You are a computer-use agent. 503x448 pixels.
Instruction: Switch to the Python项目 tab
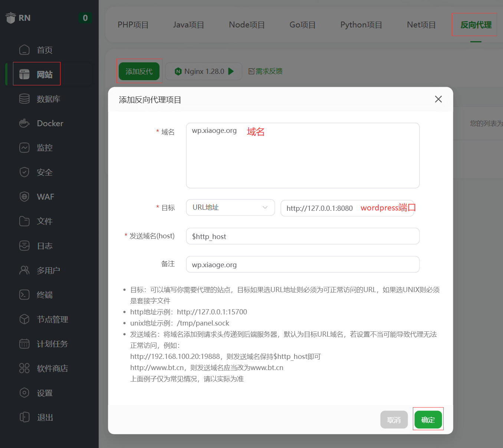pos(361,25)
